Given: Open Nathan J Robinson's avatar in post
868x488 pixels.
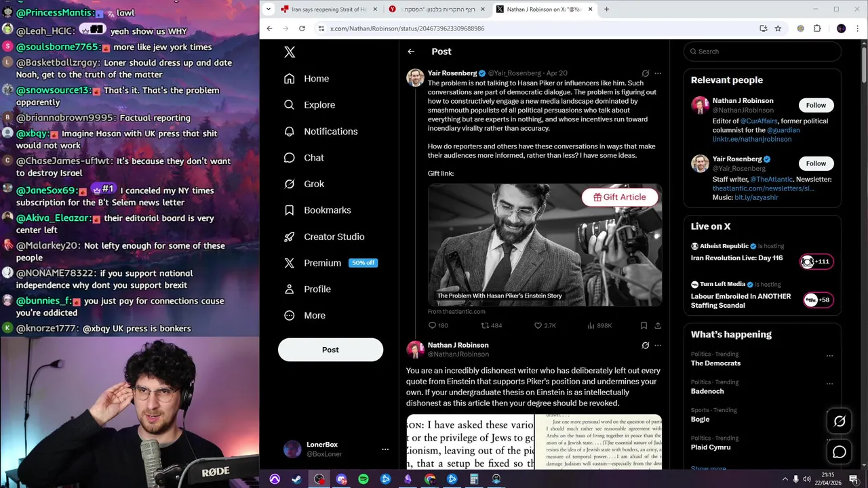Looking at the screenshot, I should tap(415, 350).
